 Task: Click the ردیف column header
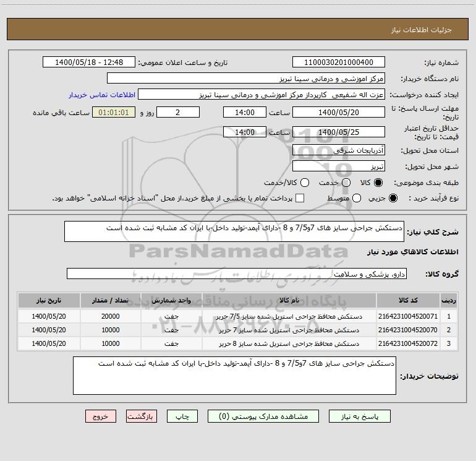pyautogui.click(x=449, y=301)
